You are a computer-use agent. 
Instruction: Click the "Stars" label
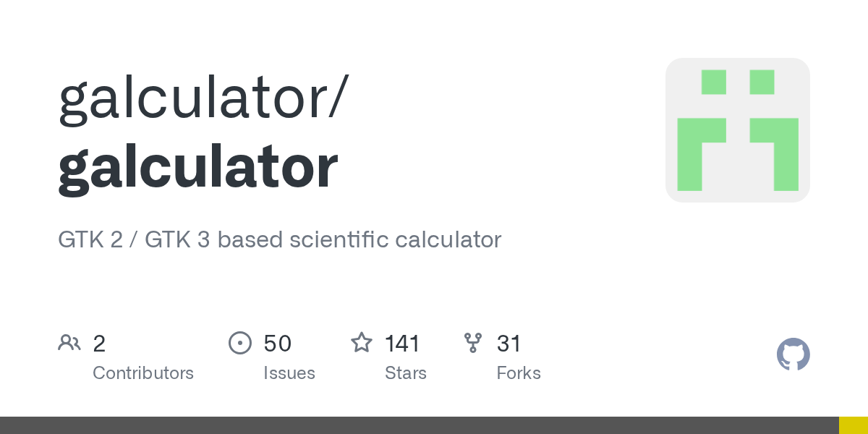pos(406,373)
